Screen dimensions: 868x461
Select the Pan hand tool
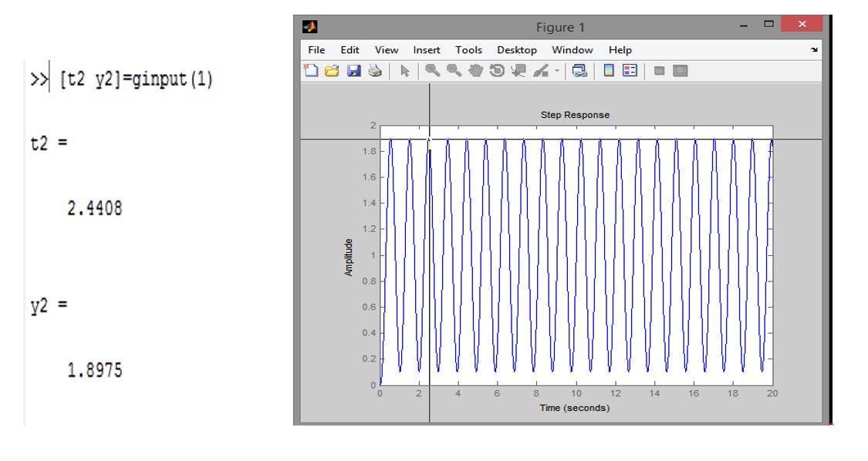(x=475, y=70)
